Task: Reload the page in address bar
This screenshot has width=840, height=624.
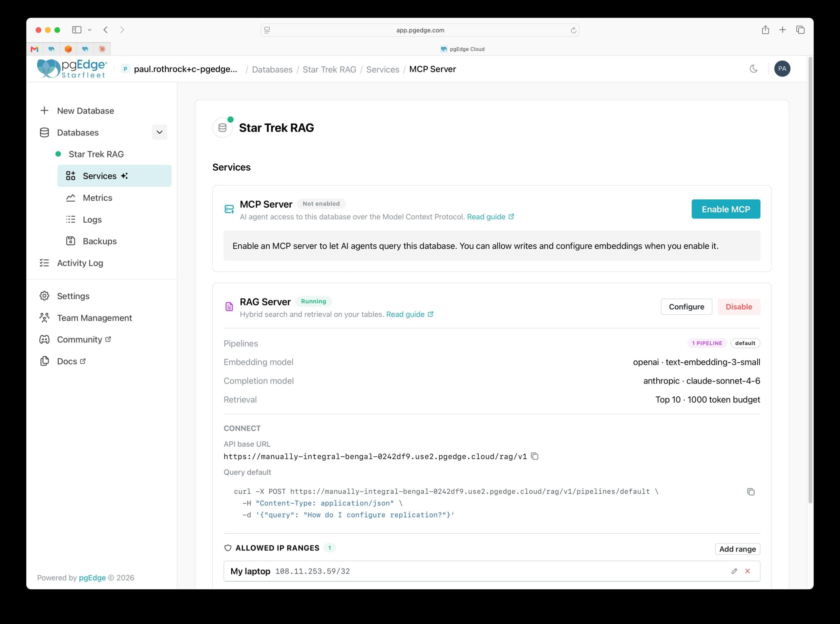Action: click(x=573, y=30)
